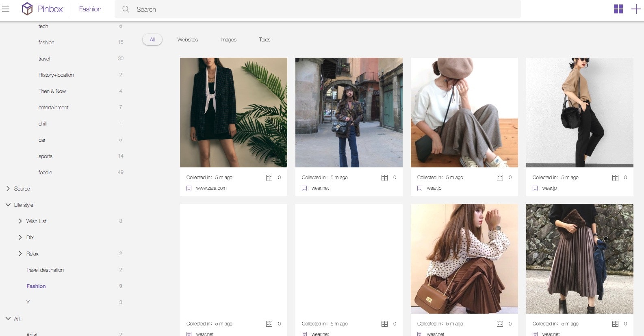
Task: Expand the Source collection
Action: click(x=8, y=189)
